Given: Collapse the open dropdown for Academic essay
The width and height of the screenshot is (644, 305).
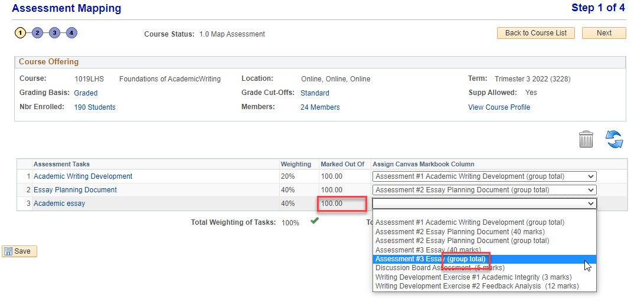Looking at the screenshot, I should tap(484, 204).
